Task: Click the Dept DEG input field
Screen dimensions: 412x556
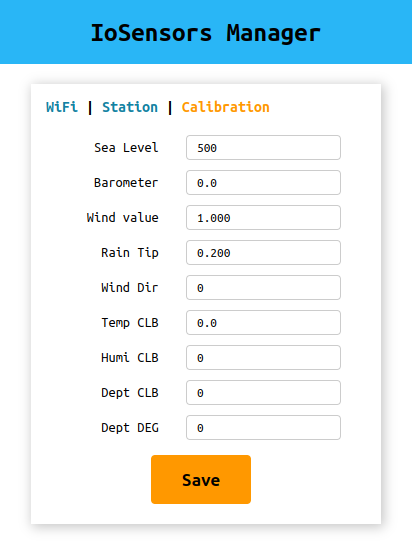Action: pos(263,428)
